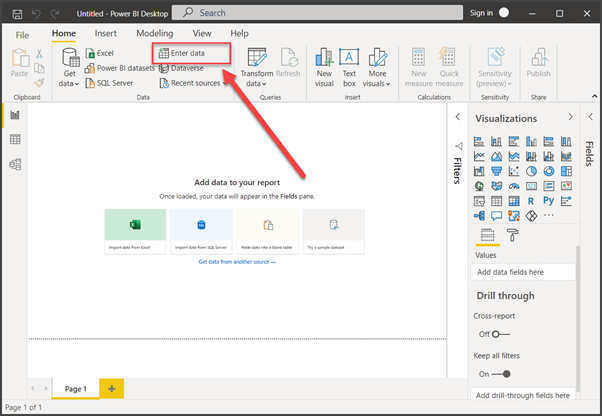This screenshot has width=602, height=416.
Task: Open the Transform data dropdown
Action: coord(257,68)
